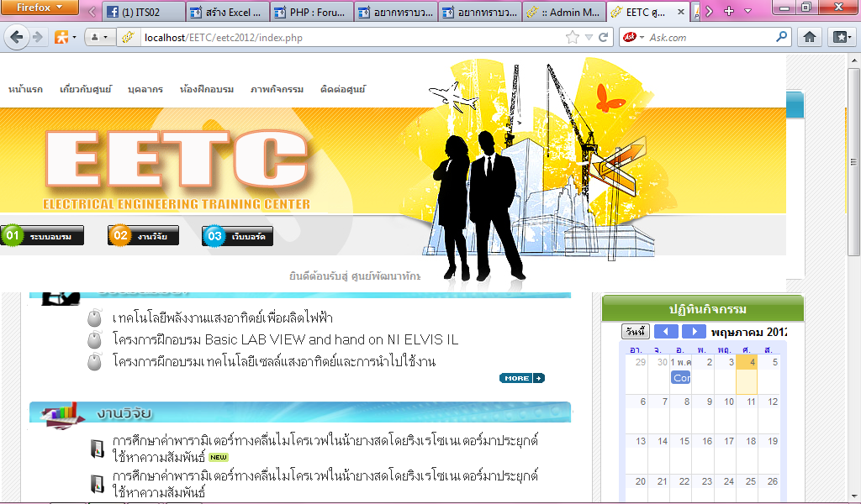
Task: Open the Bookmarks menu button
Action: point(842,37)
